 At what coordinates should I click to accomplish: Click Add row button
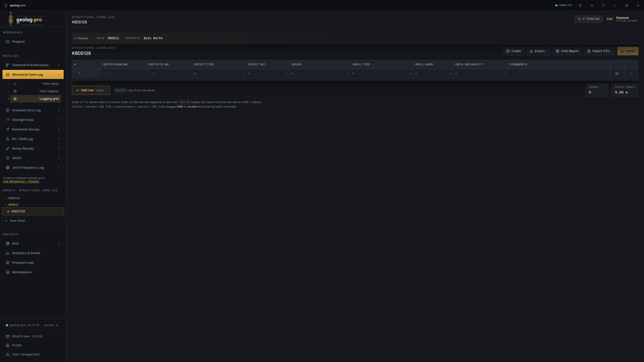click(91, 90)
